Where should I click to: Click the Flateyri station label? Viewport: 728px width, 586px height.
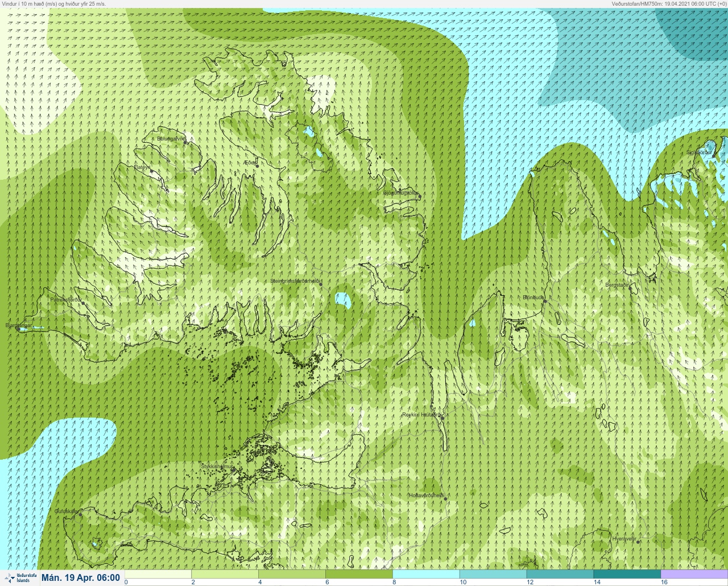tap(142, 167)
